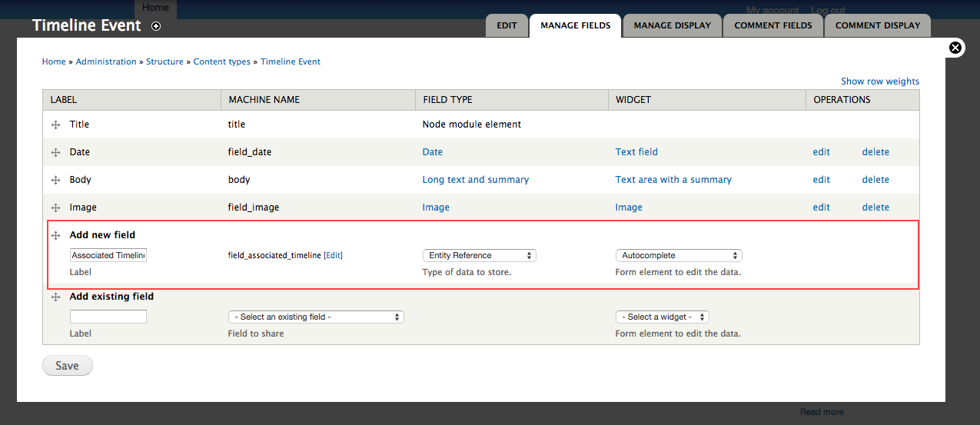The width and height of the screenshot is (980, 425).
Task: Open the Autocomplete widget dropdown
Action: (679, 255)
